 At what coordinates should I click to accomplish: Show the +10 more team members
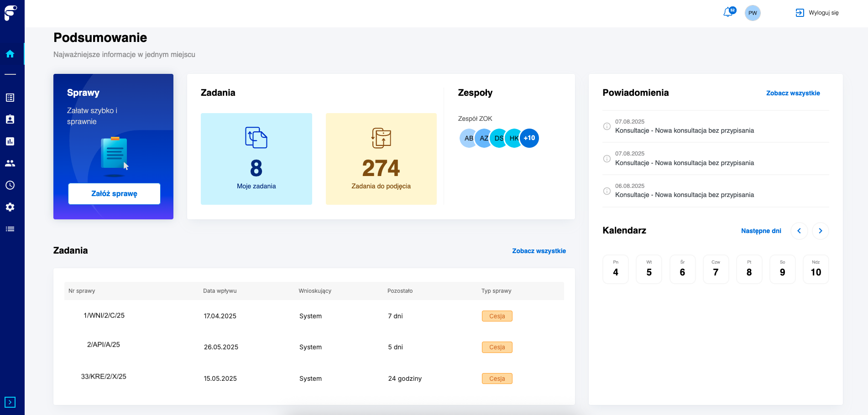click(529, 138)
